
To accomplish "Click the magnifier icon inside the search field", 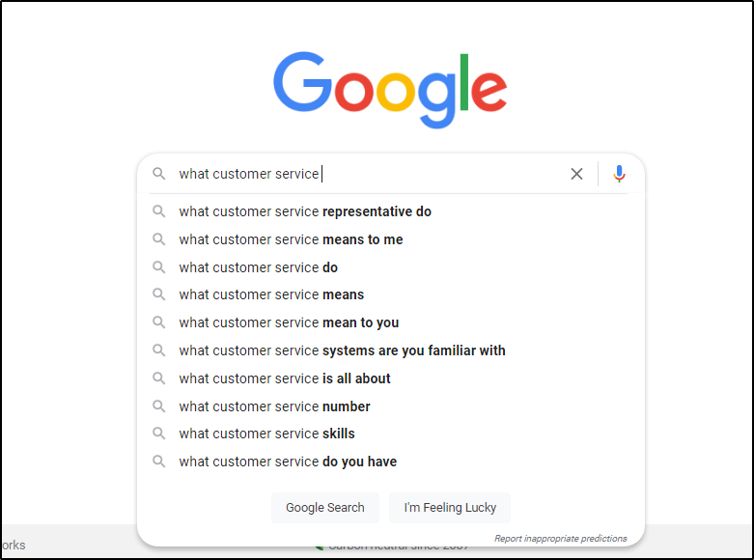I will (159, 174).
